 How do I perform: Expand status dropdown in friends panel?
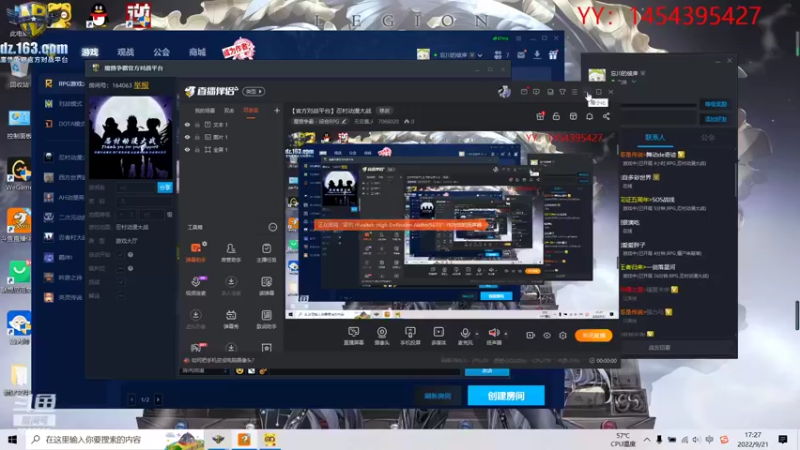[x=634, y=82]
